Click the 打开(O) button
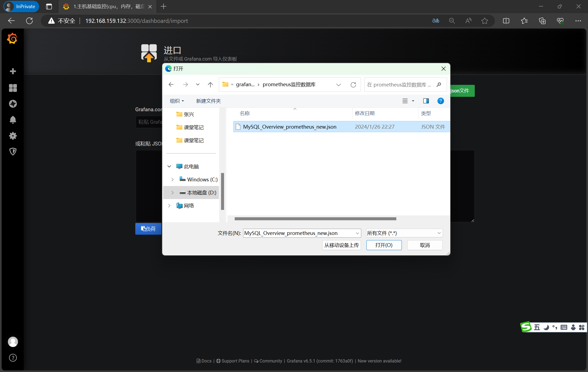The image size is (588, 372). click(384, 245)
